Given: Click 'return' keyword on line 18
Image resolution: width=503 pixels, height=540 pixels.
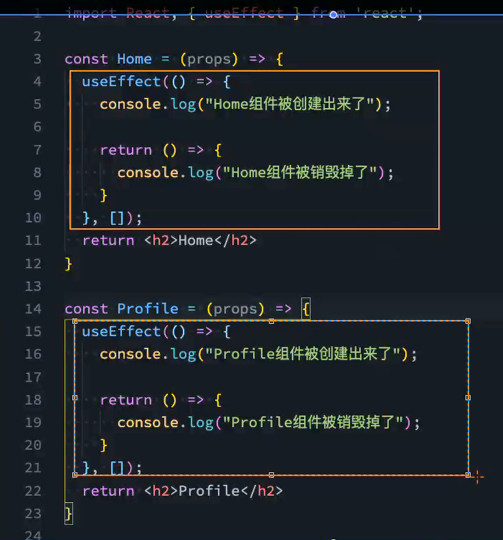Looking at the screenshot, I should coord(126,400).
